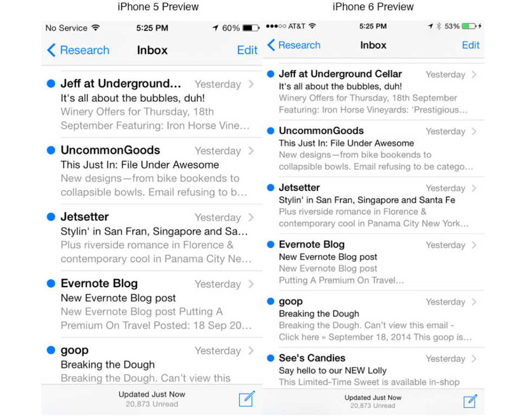Tap unread dot for Jetsetter, iPhone 5
This screenshot has width=512, height=420.
(x=51, y=217)
